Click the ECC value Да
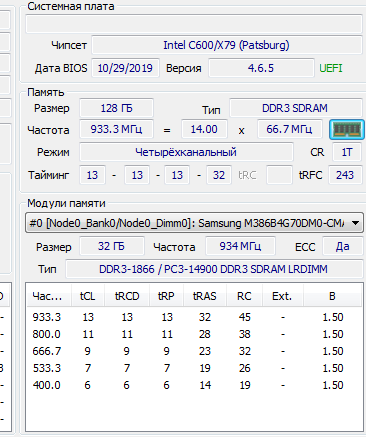 coord(342,246)
